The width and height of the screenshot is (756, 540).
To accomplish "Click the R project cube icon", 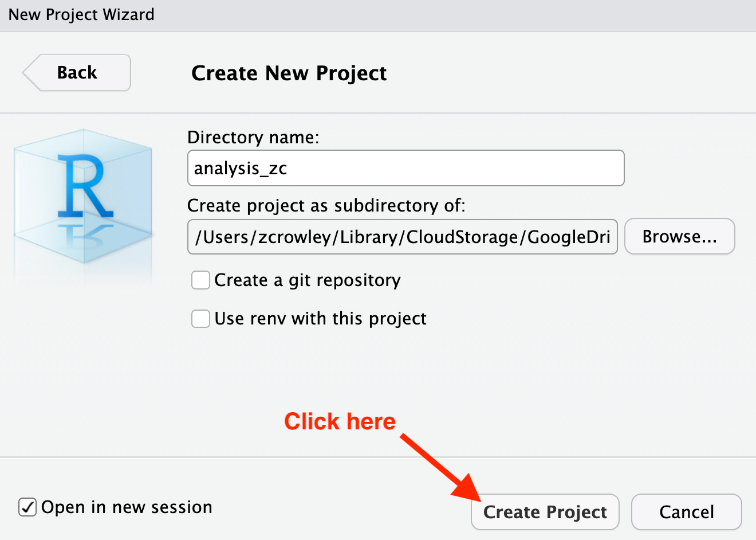I will 82,204.
